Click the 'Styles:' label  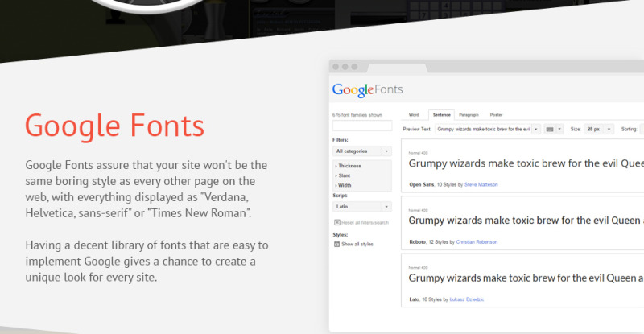(340, 235)
